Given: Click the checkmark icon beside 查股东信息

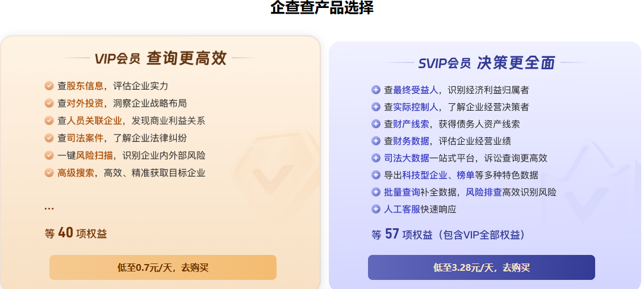Looking at the screenshot, I should pos(49,86).
